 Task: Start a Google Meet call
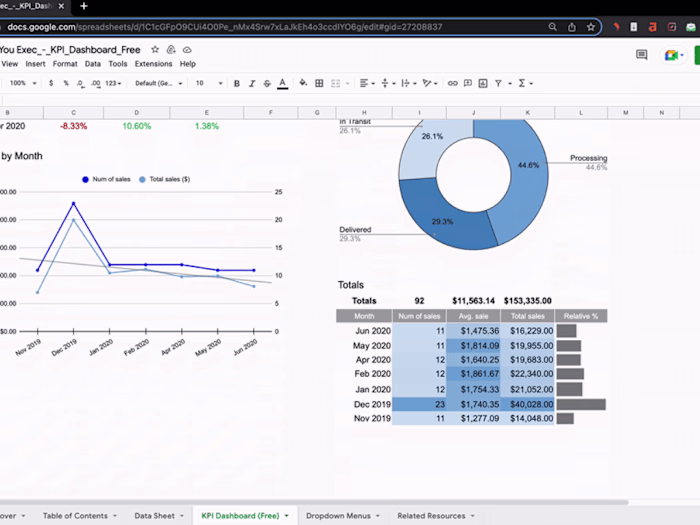[674, 55]
